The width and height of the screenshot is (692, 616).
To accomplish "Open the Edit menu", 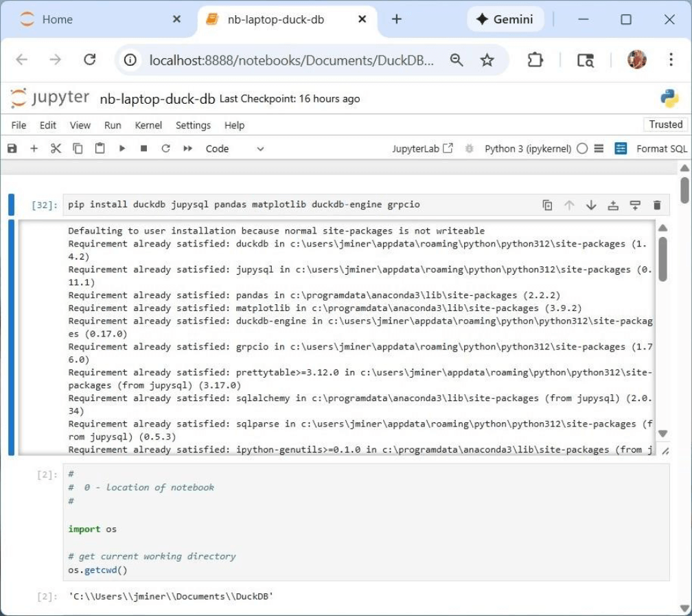I will 47,126.
